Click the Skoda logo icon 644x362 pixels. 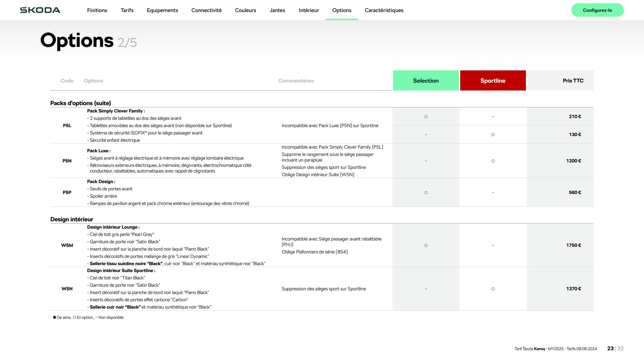click(40, 10)
